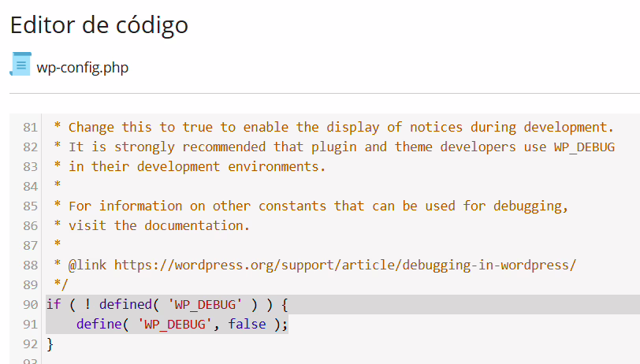640x364 pixels.
Task: Click the 'defined' function on line 90
Action: 125,304
